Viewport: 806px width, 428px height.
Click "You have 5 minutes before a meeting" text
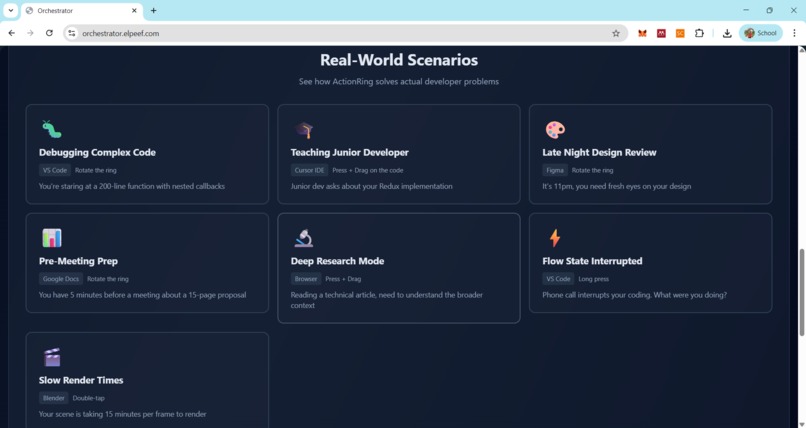coord(142,295)
